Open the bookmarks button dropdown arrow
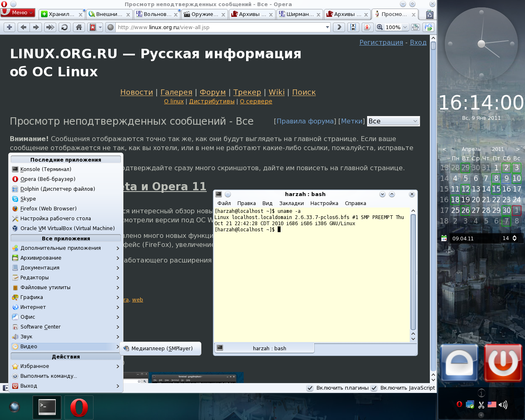Viewport: 525px width, 420px height. point(100,27)
